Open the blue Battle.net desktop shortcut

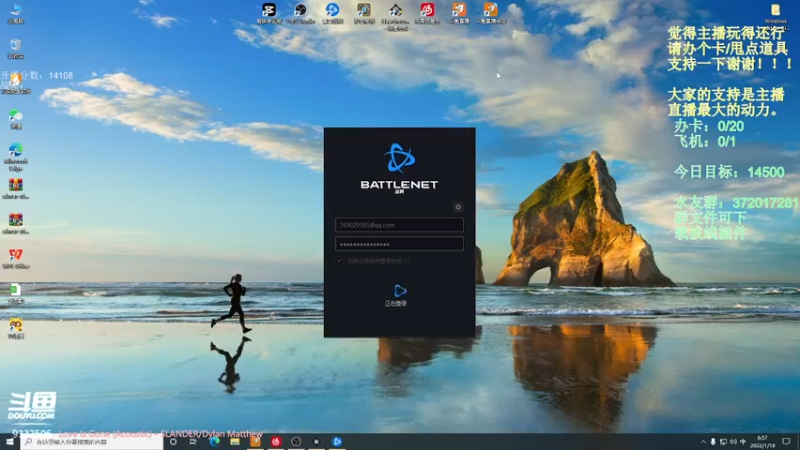point(332,13)
